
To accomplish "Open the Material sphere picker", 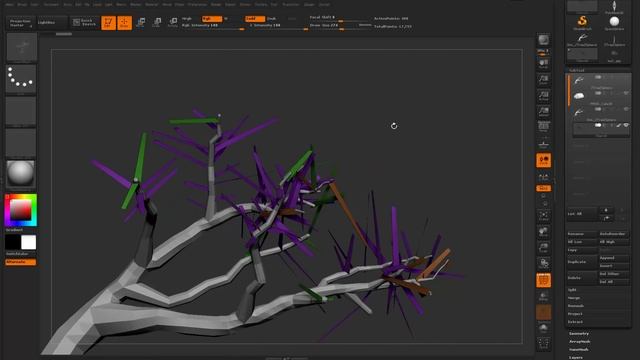I will click(x=20, y=173).
